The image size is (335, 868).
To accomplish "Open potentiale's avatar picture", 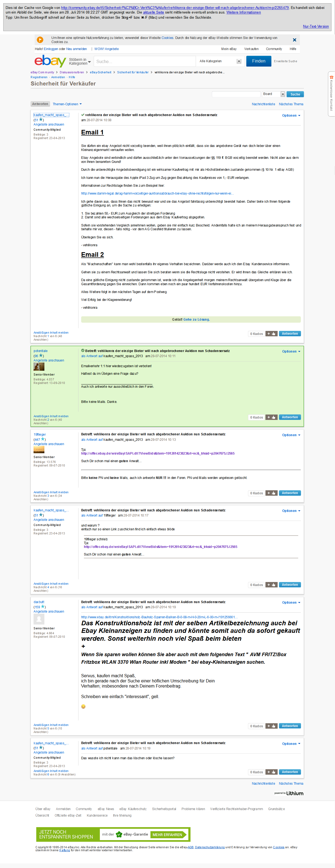I will click(39, 367).
